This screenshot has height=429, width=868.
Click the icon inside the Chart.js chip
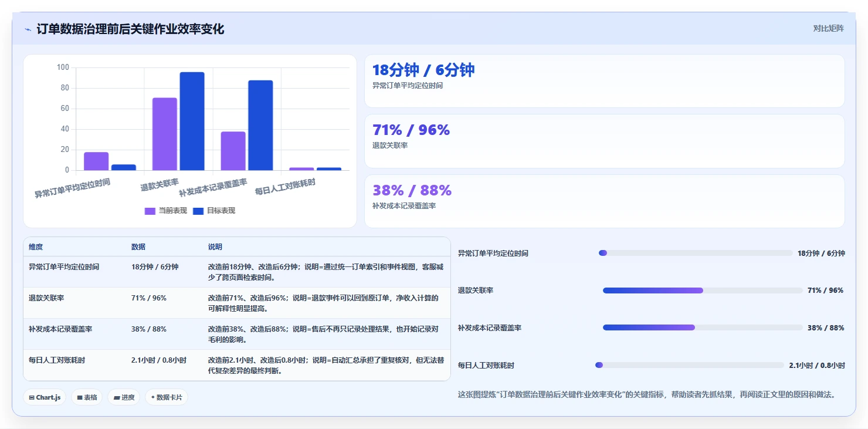click(32, 397)
